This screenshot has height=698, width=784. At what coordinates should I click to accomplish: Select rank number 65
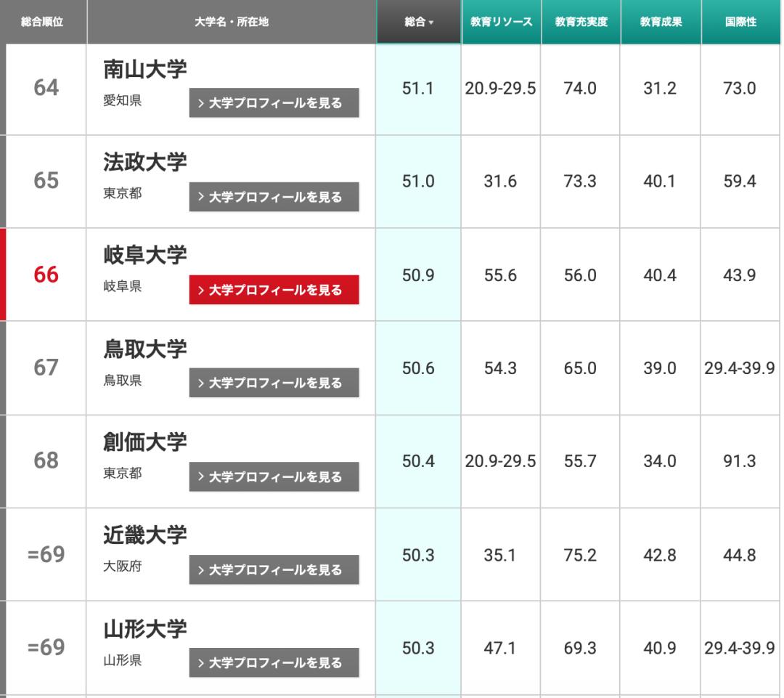(x=46, y=181)
